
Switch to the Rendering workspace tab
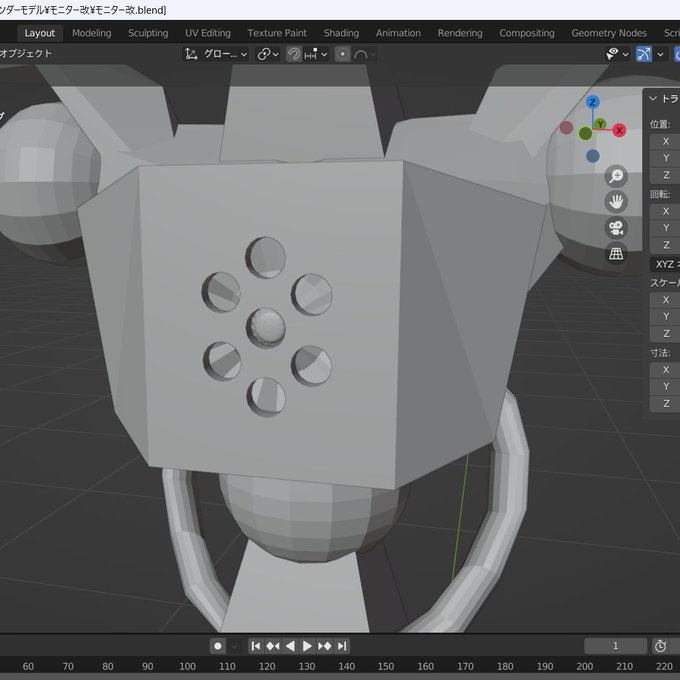pyautogui.click(x=460, y=33)
